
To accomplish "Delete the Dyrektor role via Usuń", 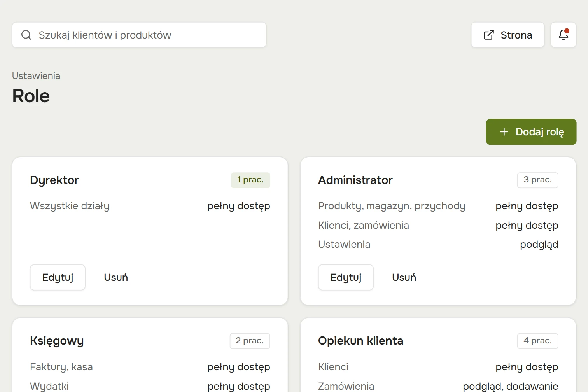I will (116, 277).
